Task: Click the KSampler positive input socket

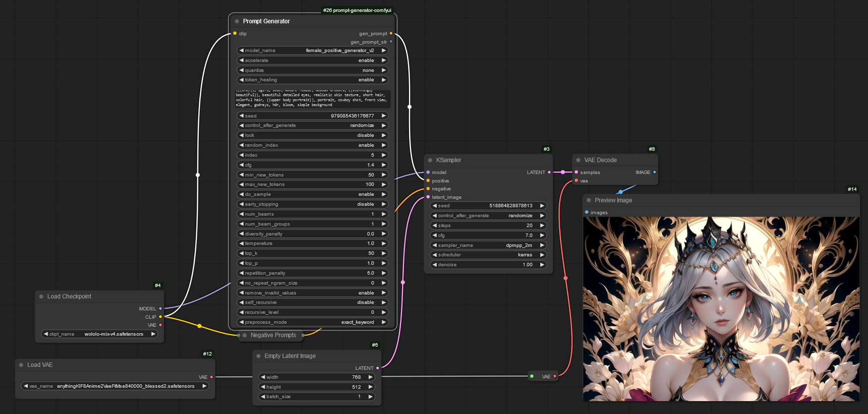Action: pos(428,180)
